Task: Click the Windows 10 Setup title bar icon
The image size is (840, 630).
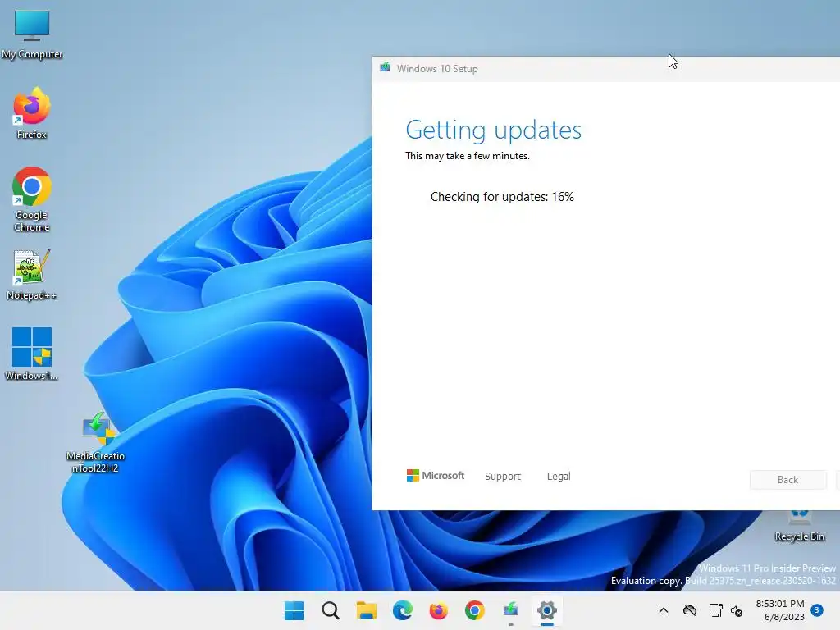Action: coord(386,67)
